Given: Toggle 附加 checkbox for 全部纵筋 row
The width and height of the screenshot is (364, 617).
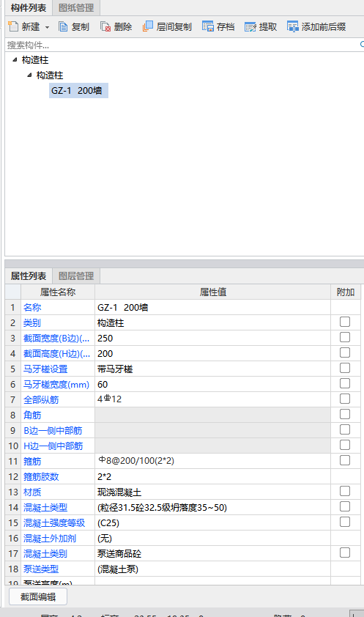Looking at the screenshot, I should click(345, 399).
